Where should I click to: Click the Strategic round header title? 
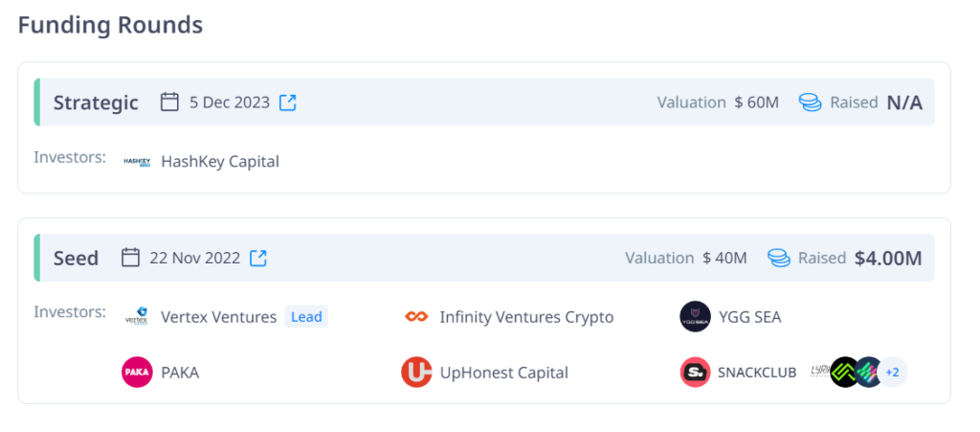(x=96, y=102)
